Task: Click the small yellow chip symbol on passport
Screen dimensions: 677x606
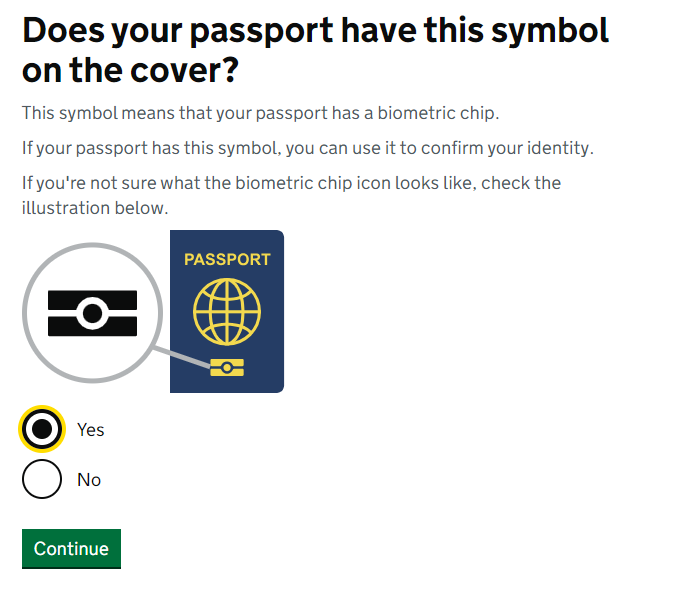Action: point(227,368)
